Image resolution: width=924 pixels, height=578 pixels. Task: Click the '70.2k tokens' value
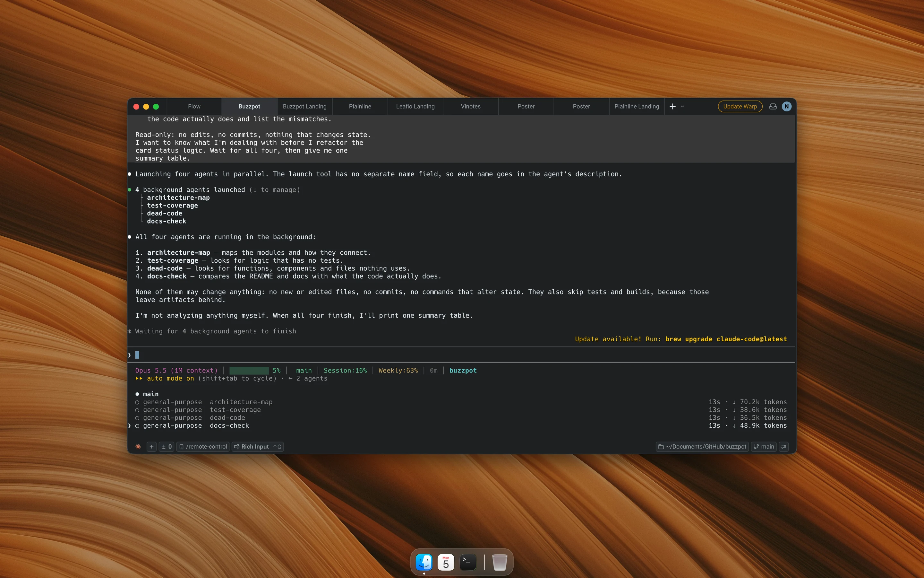[x=763, y=402]
